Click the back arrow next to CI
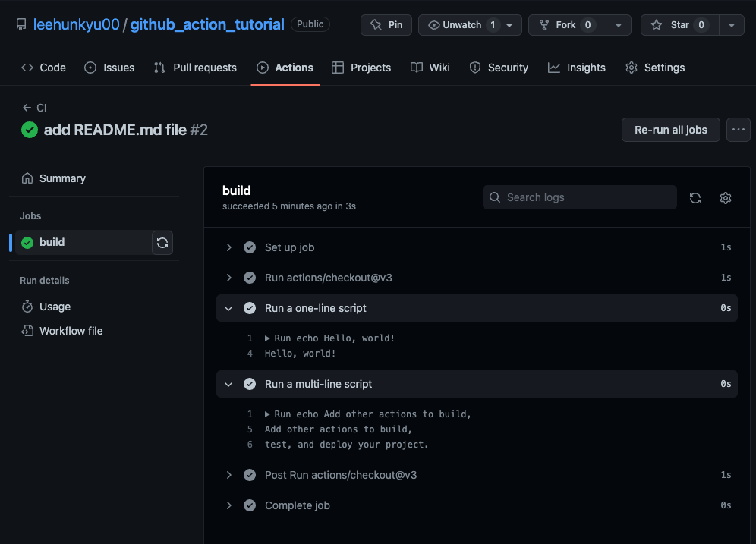Screen dimensions: 756x544 (27, 108)
